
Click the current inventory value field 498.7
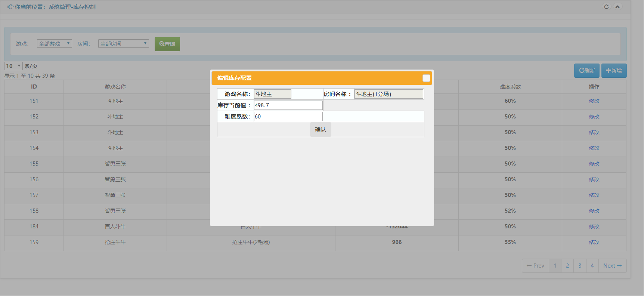(288, 105)
